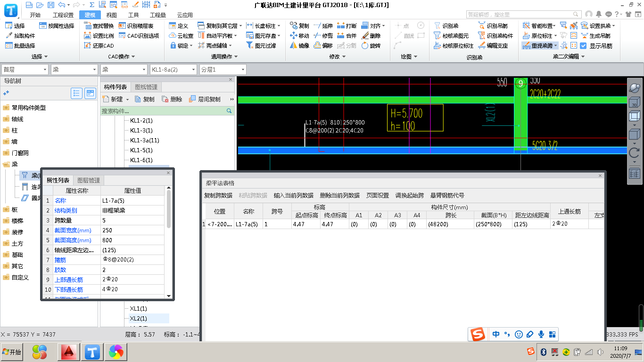Click the Save file icon in quick access toolbar
The image size is (644, 362).
click(x=50, y=5)
